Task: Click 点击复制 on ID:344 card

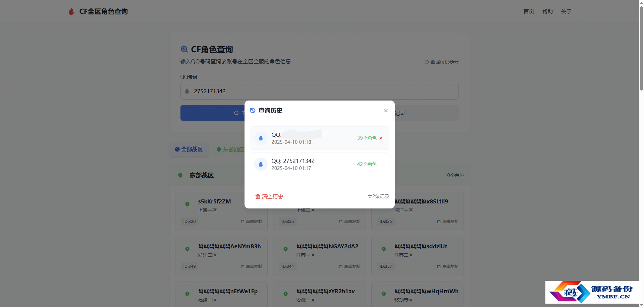Action: [x=350, y=266]
